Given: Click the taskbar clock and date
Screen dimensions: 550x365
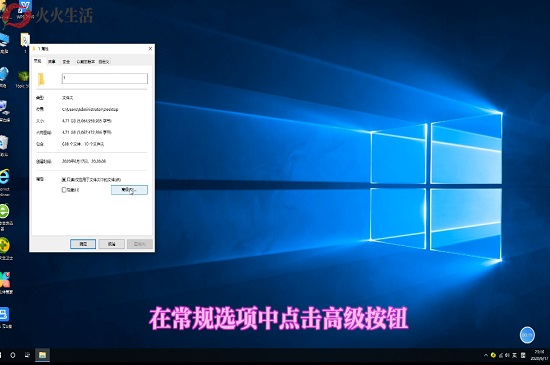Looking at the screenshot, I should click(x=539, y=355).
